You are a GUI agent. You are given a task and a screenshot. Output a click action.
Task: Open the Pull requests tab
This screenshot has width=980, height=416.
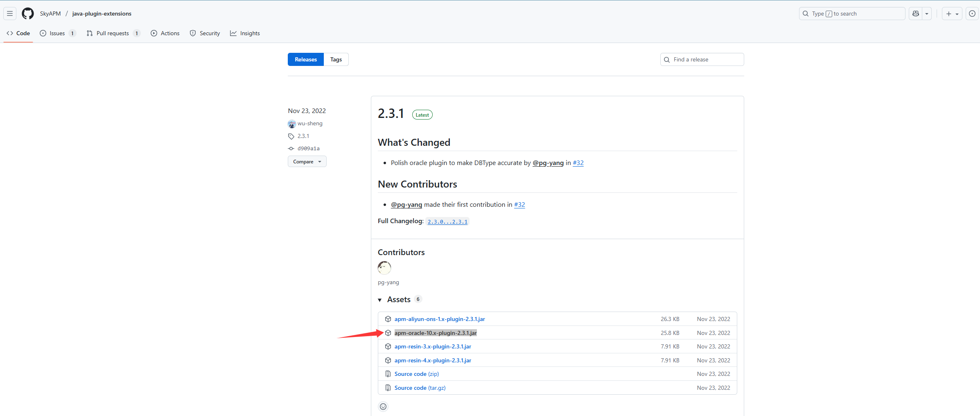(x=113, y=33)
